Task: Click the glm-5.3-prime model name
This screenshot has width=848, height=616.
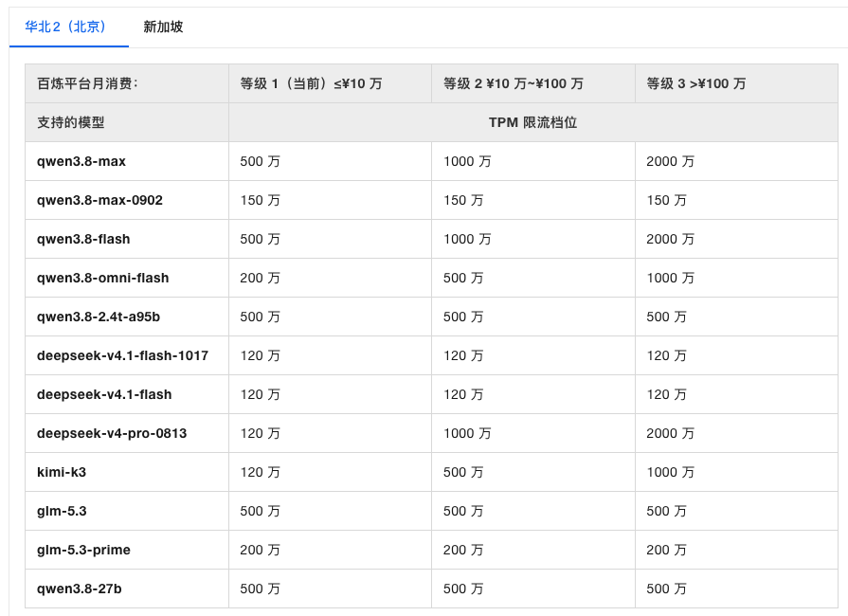Action: pyautogui.click(x=83, y=550)
